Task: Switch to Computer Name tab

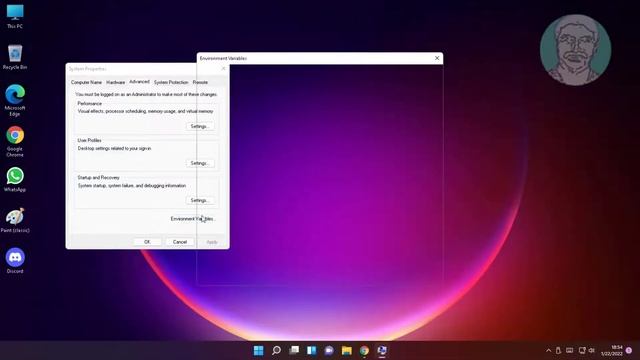Action: [x=86, y=82]
